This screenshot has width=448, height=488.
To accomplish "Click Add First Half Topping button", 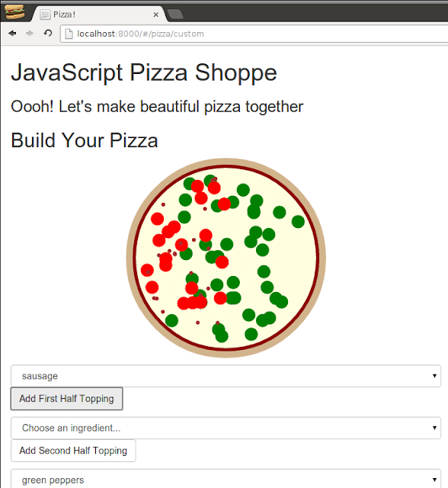I will [x=67, y=399].
